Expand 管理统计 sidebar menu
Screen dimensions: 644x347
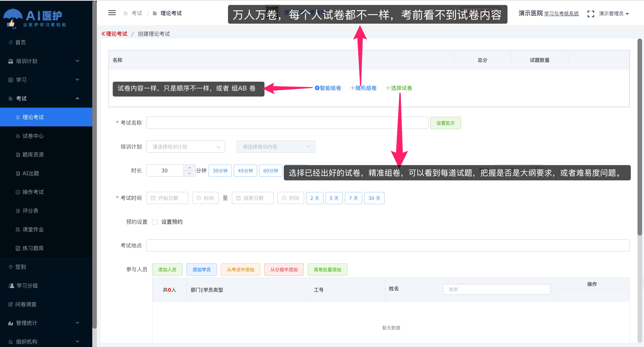[46, 323]
